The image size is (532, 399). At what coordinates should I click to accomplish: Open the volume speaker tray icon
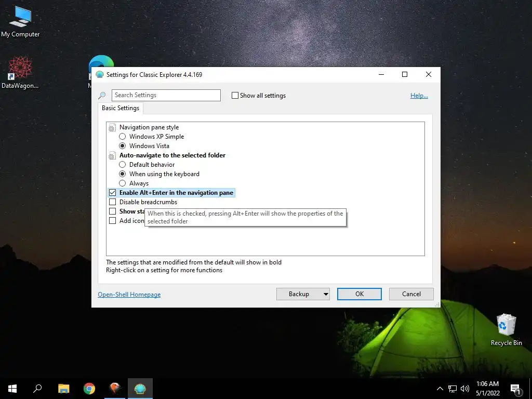click(465, 389)
